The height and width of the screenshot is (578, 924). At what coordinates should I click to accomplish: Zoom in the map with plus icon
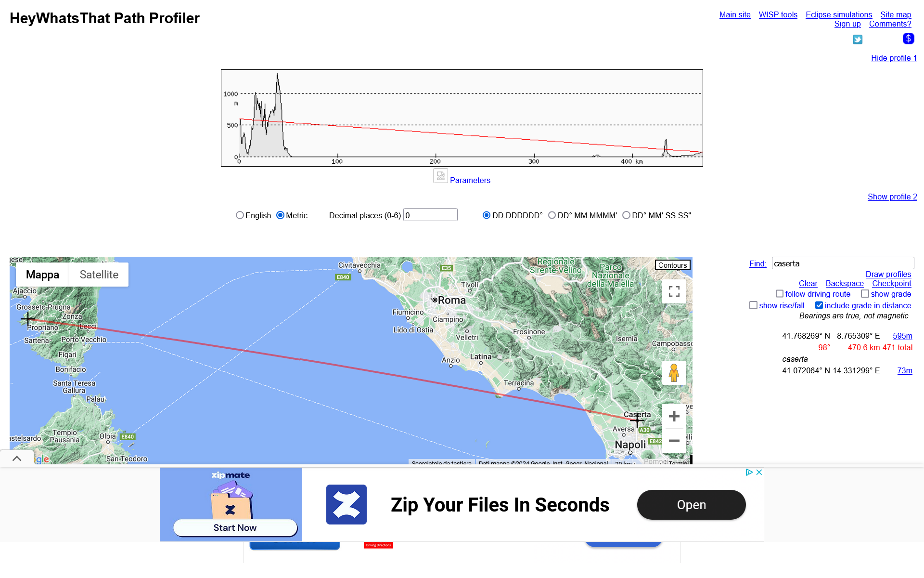pos(674,416)
